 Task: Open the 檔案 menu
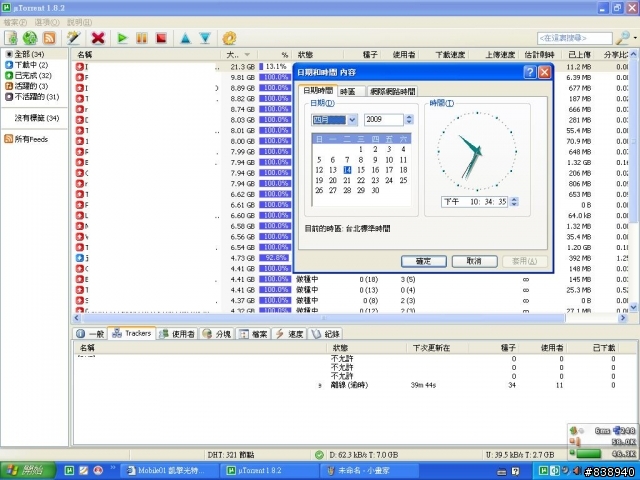15,22
